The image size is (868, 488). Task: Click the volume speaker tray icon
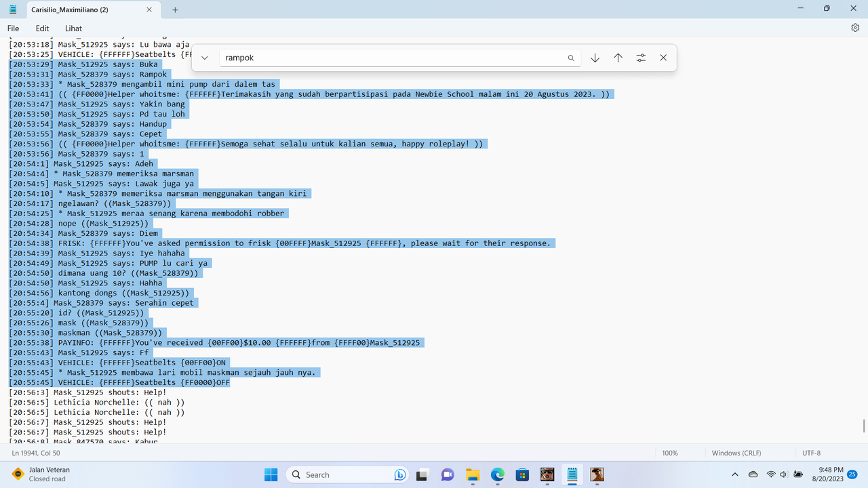784,474
